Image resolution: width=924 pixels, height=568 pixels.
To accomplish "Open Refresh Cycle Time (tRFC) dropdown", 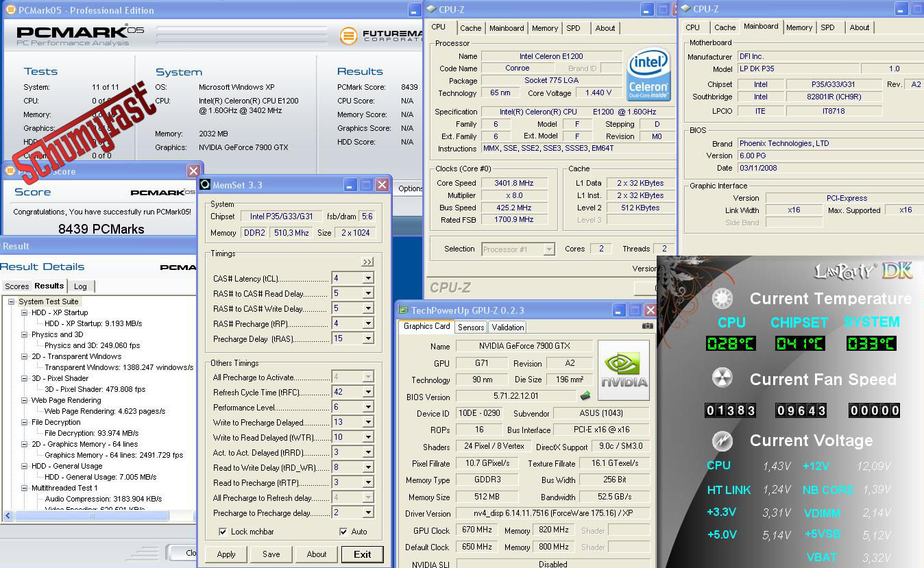I will point(368,392).
